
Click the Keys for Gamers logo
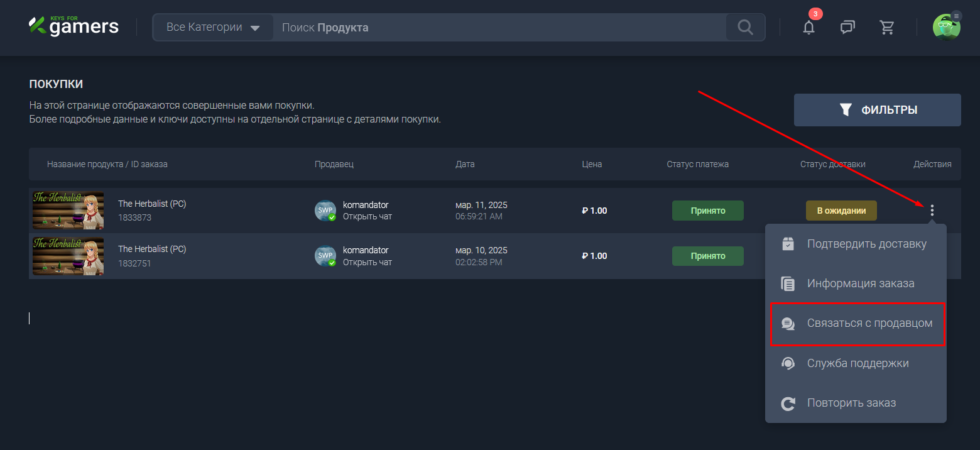click(73, 26)
